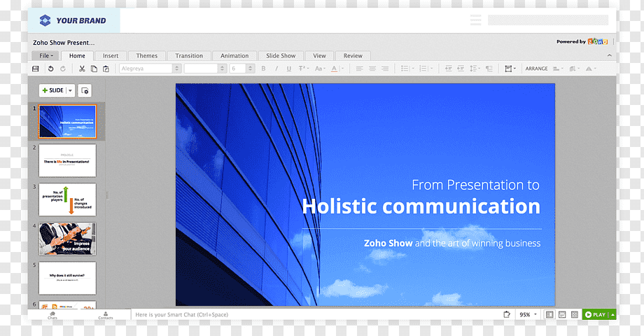
Task: Open the numbered list style dropdown
Action: pos(432,69)
